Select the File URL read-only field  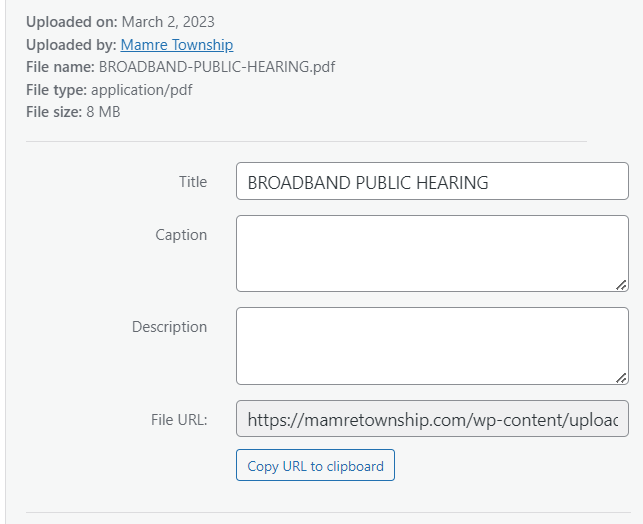(x=431, y=420)
